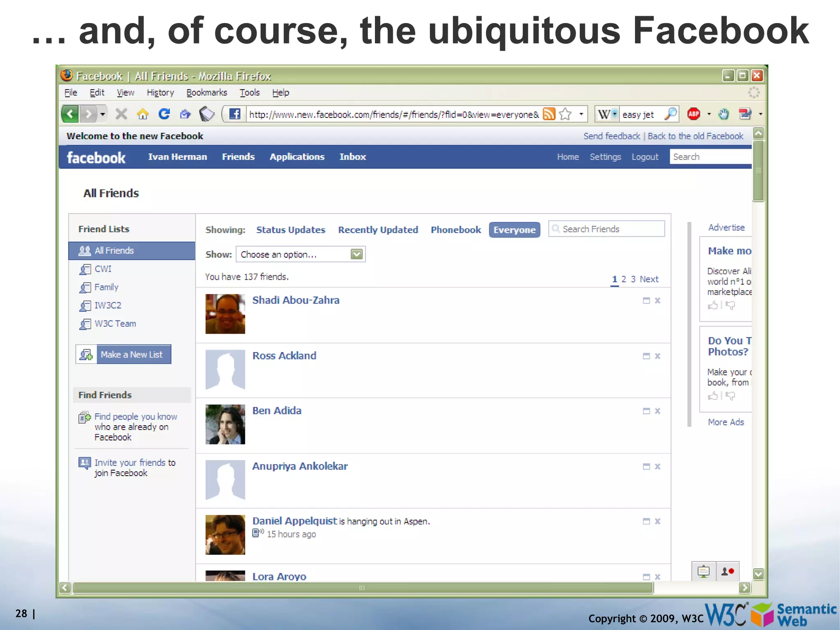
Task: Go back with the Firefox back arrow
Action: [x=70, y=114]
